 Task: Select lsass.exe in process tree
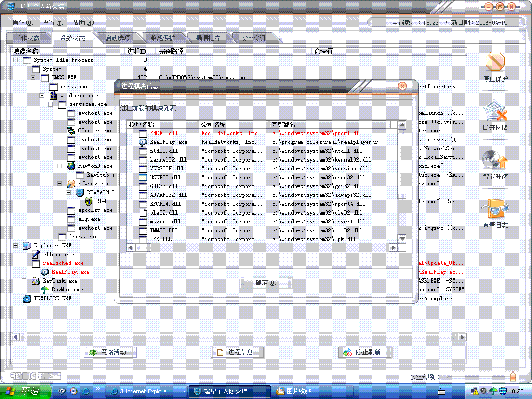83,236
